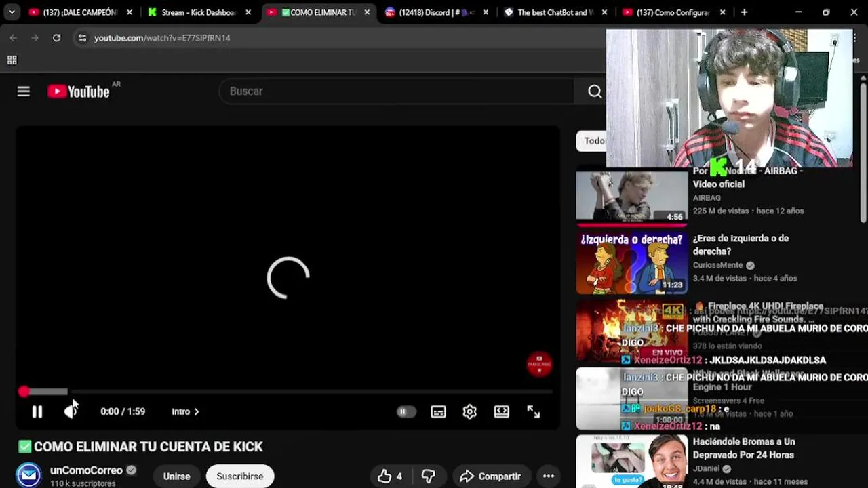Click the 110 k suscriptores text

pyautogui.click(x=83, y=483)
